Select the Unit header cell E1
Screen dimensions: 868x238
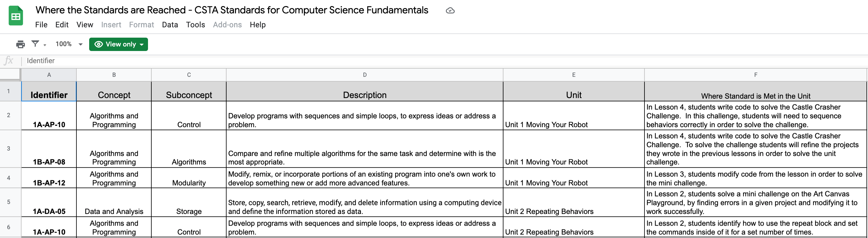(x=573, y=95)
